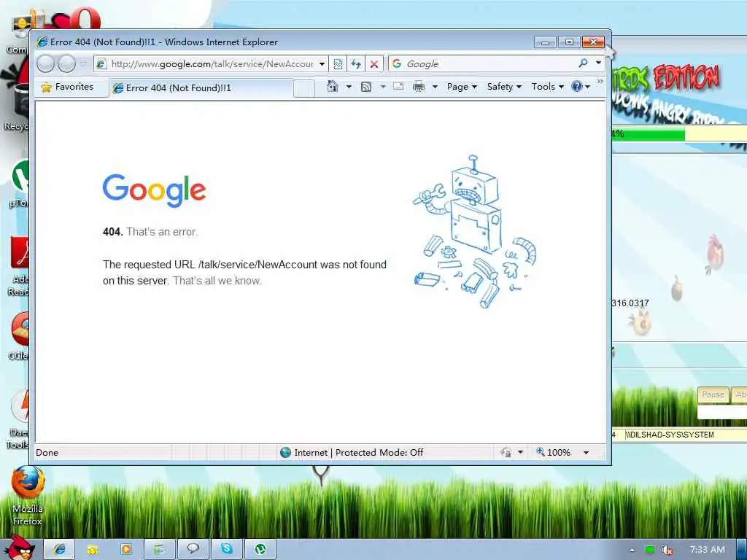
Task: Go to the Home page icon
Action: pos(333,87)
